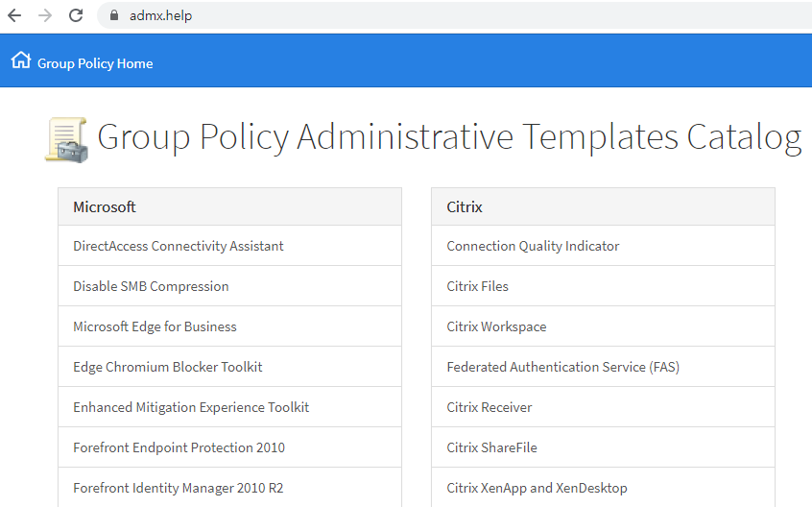Screen dimensions: 812x507
Task: Click the browser forward arrow
Action: tap(45, 15)
